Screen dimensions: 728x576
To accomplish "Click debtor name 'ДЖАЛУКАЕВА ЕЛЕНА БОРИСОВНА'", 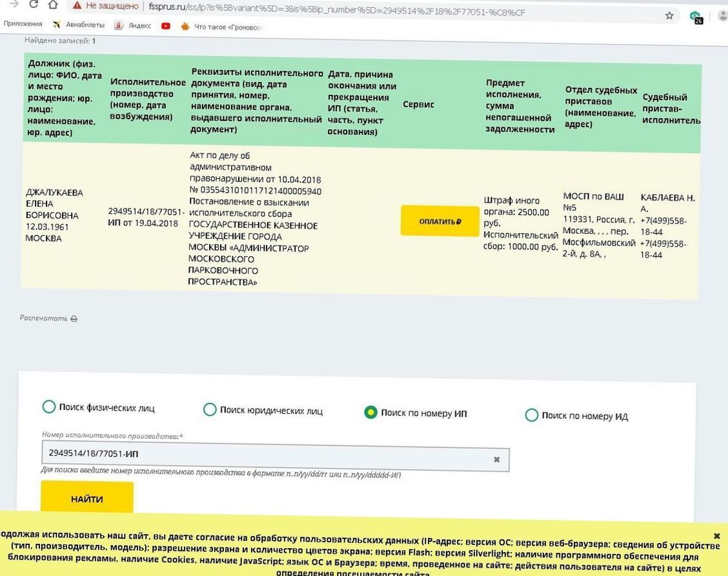I will pos(54,203).
